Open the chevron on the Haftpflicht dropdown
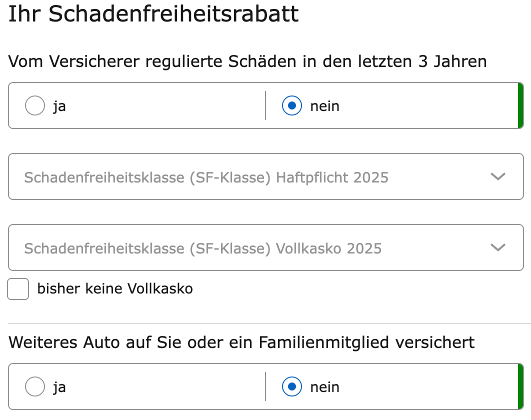Viewport: 531px width, 420px height. tap(497, 176)
